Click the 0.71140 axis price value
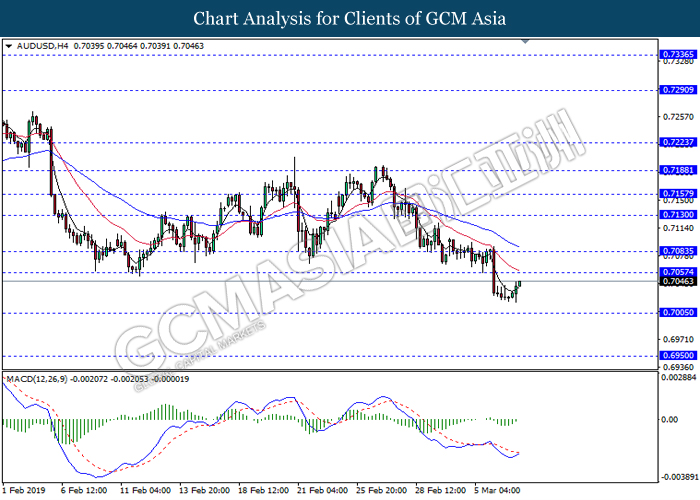 pos(678,229)
